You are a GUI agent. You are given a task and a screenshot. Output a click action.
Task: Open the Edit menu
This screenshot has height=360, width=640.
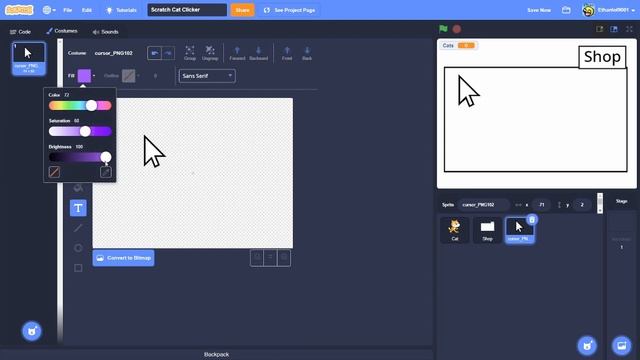pyautogui.click(x=87, y=10)
